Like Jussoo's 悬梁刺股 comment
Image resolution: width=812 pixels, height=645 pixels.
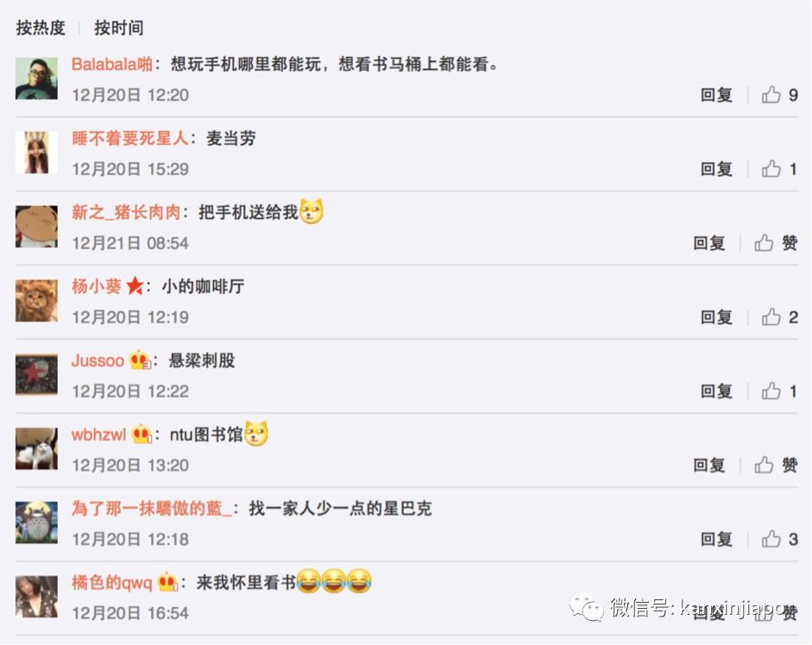771,391
